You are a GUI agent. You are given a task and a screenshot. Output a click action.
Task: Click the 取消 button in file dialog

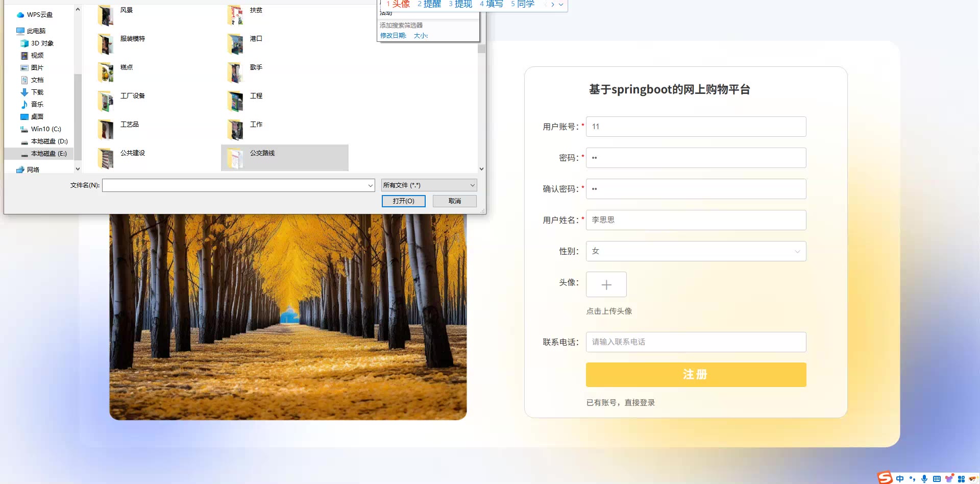(x=455, y=201)
